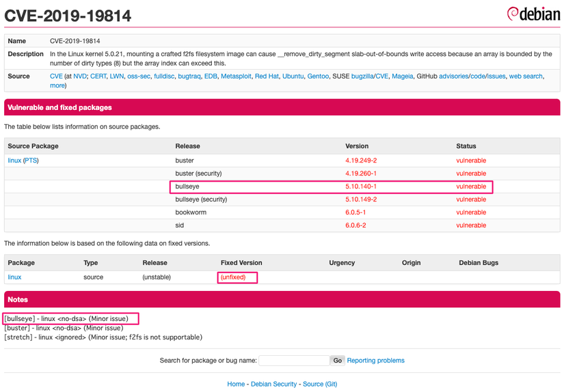564x392 pixels.
Task: Click the Debian logo
Action: (x=533, y=14)
